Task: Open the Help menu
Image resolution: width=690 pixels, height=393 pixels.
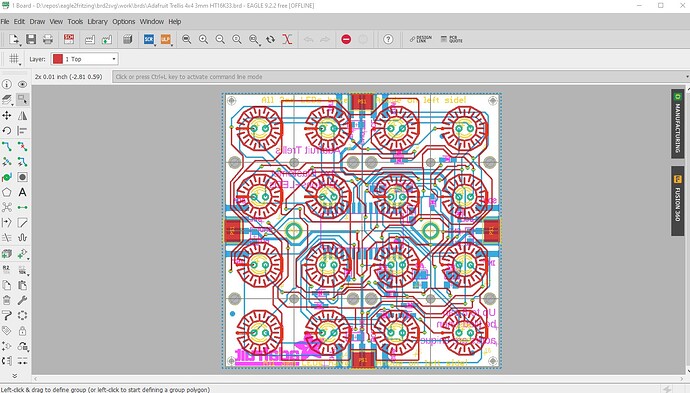Action: (175, 22)
